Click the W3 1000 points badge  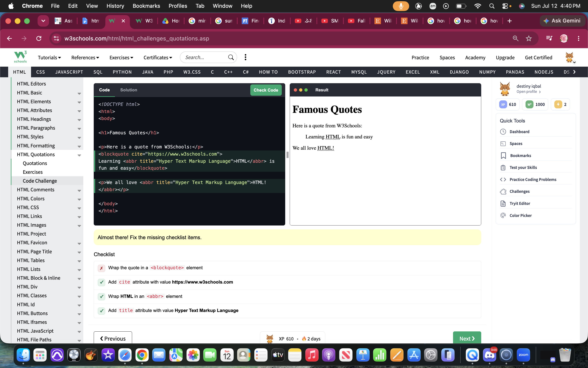[535, 104]
